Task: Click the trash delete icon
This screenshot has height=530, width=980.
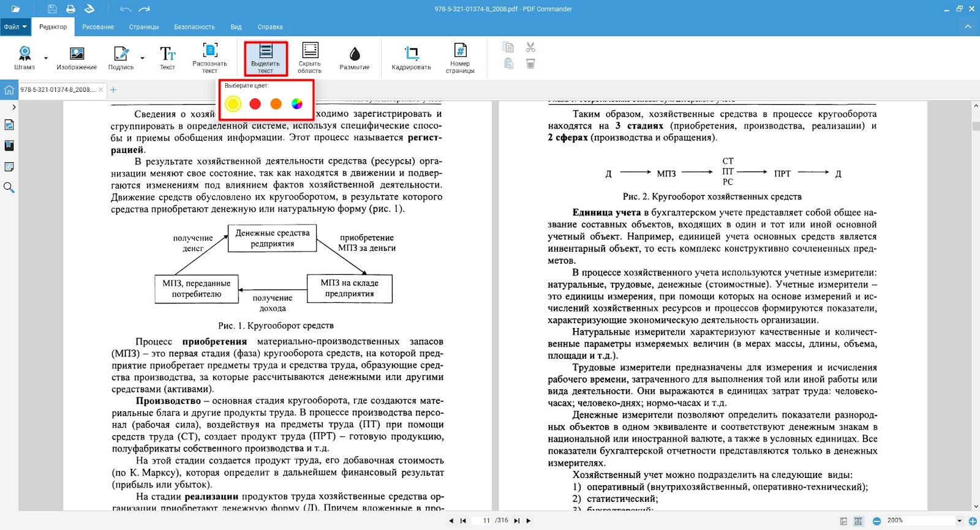Action: click(x=530, y=64)
